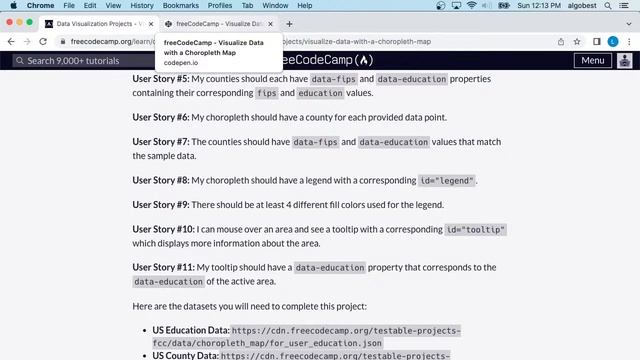Open the Help menu
This screenshot has height=360, width=640.
[x=304, y=5]
